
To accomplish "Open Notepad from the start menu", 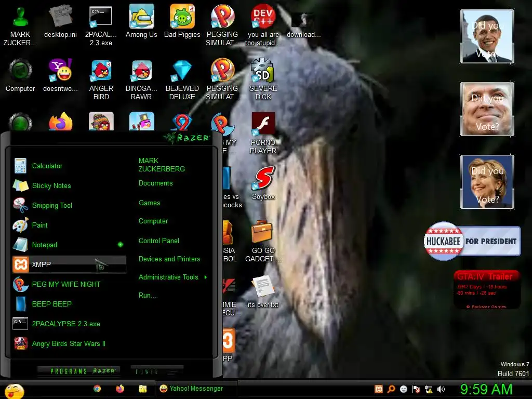I will pos(69,245).
